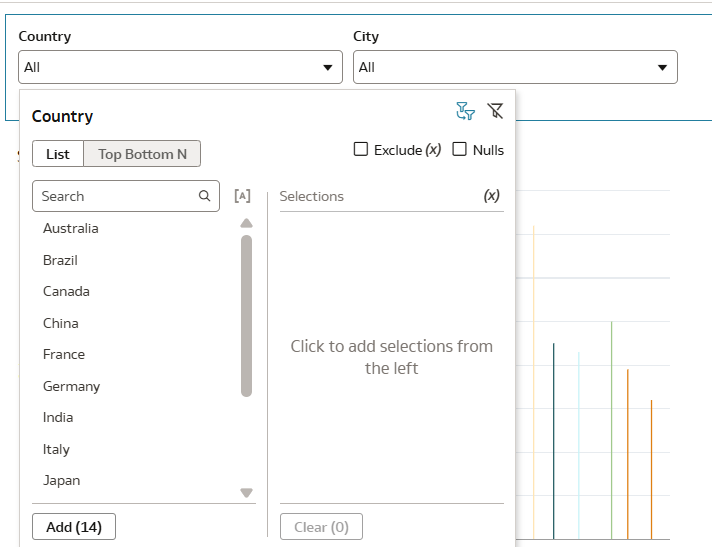The width and height of the screenshot is (712, 547).
Task: Click the country list scrollbar thumb
Action: [x=247, y=315]
